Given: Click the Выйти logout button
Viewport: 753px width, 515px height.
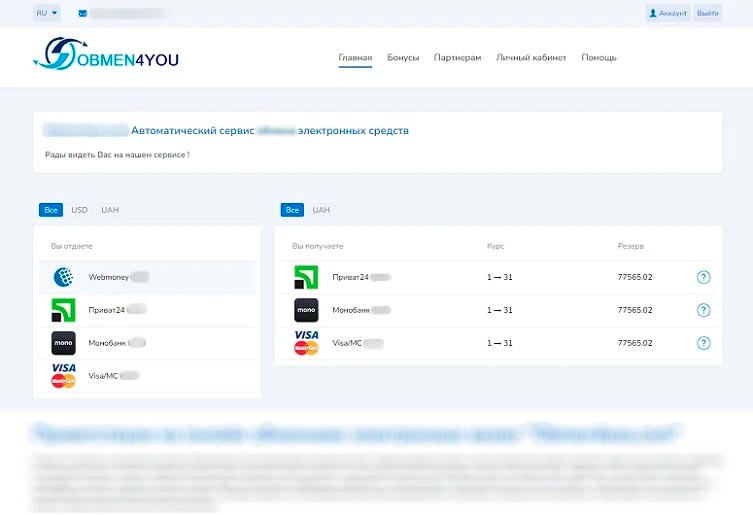Looking at the screenshot, I should [708, 14].
